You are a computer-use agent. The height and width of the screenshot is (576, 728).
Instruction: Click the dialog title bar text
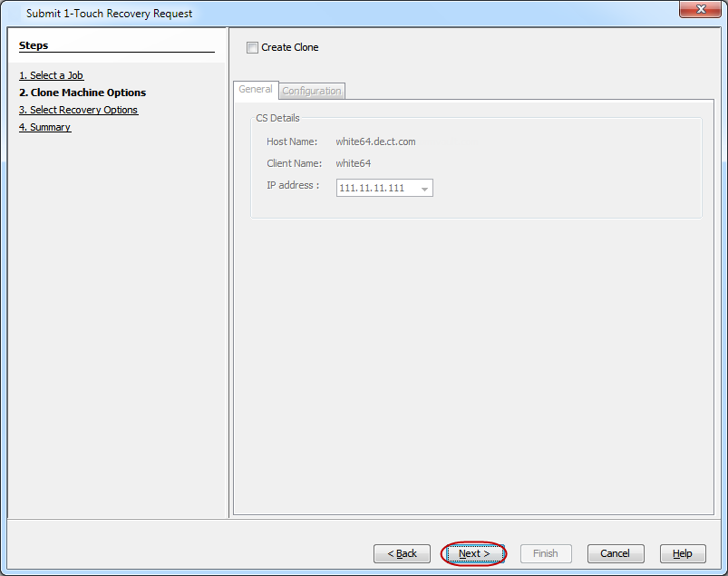[109, 14]
